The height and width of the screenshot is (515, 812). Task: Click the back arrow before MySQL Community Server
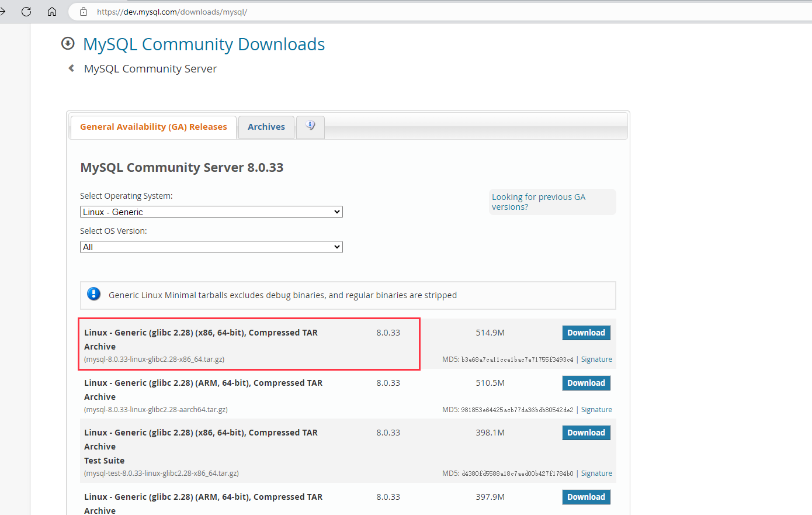pos(71,68)
